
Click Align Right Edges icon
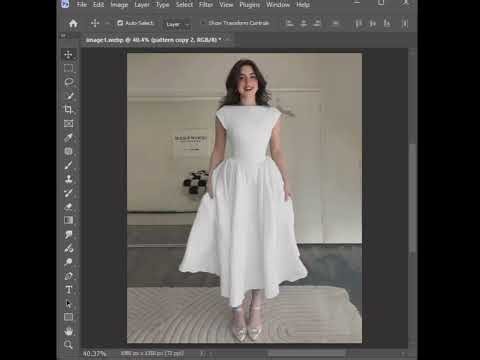pyautogui.click(x=317, y=23)
